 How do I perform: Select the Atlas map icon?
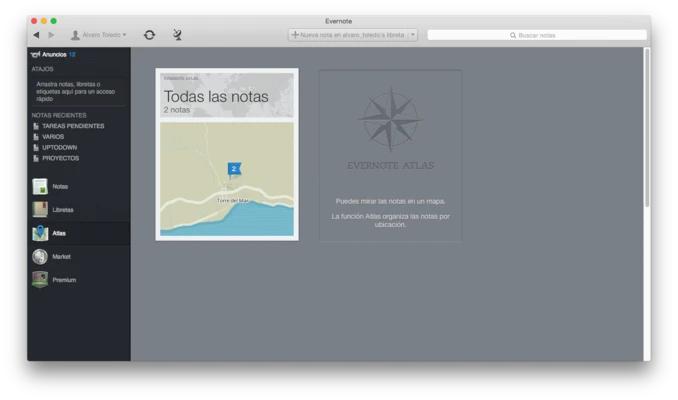40,233
